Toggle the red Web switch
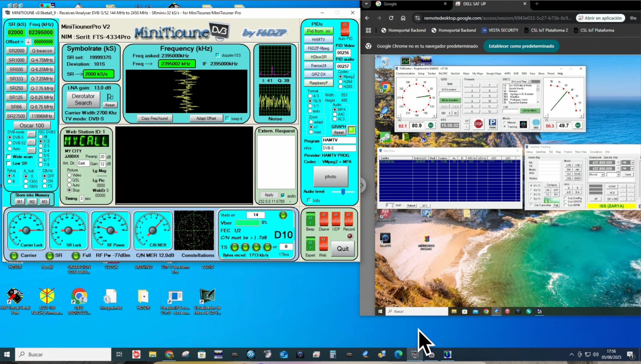The image size is (641, 364). point(323,244)
